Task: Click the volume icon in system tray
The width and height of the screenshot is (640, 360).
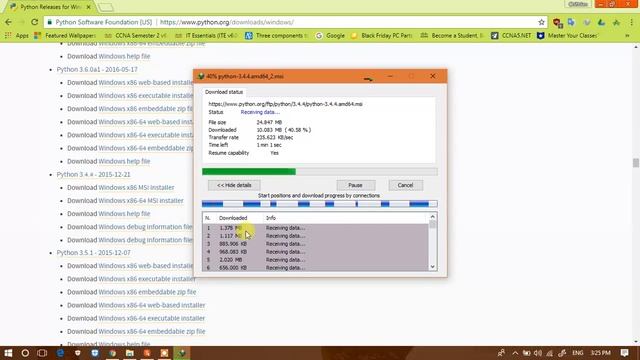Action: [538, 353]
